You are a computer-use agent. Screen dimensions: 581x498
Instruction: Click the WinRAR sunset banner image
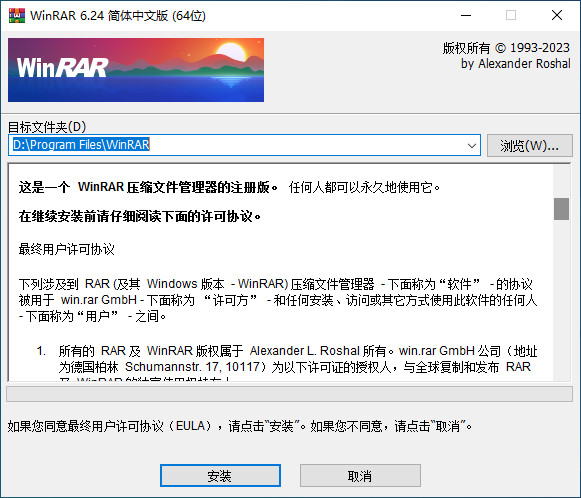point(136,70)
